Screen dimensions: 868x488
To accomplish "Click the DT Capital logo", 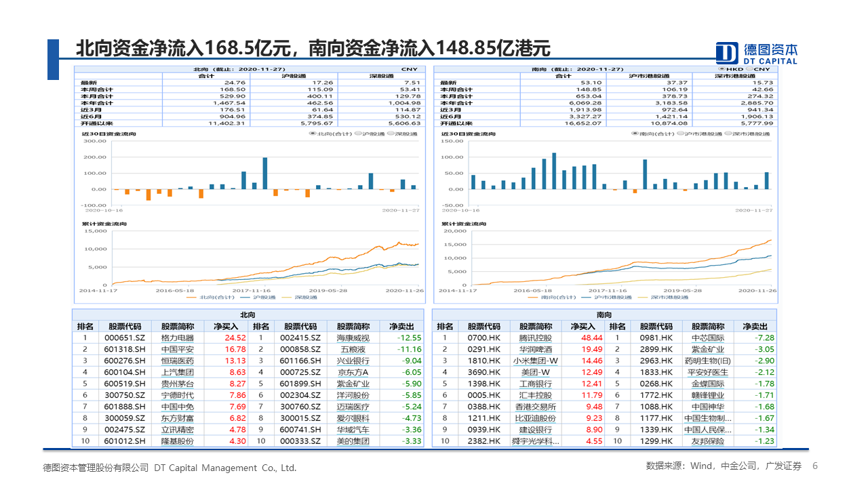I will click(x=757, y=54).
